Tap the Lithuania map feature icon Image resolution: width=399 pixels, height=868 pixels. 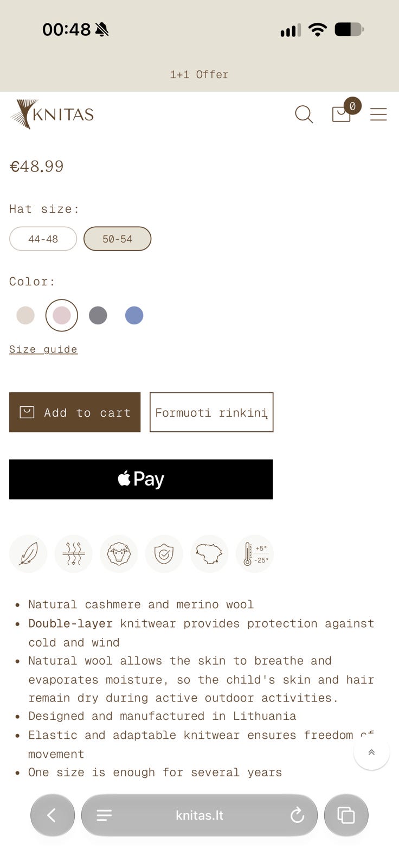tap(209, 554)
